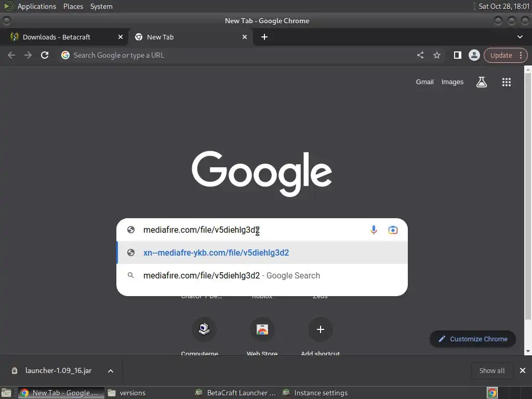
Task: Select the xn--mediafre-ykb.com suggestion
Action: click(262, 253)
